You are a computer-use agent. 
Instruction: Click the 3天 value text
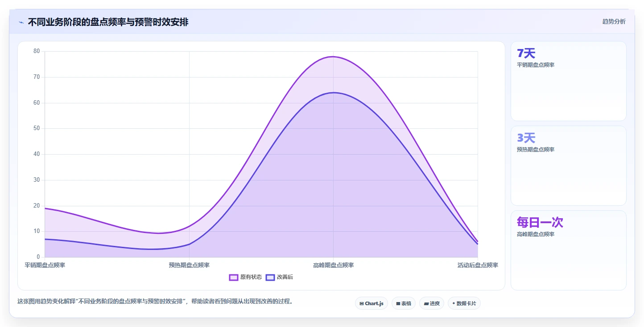point(526,138)
